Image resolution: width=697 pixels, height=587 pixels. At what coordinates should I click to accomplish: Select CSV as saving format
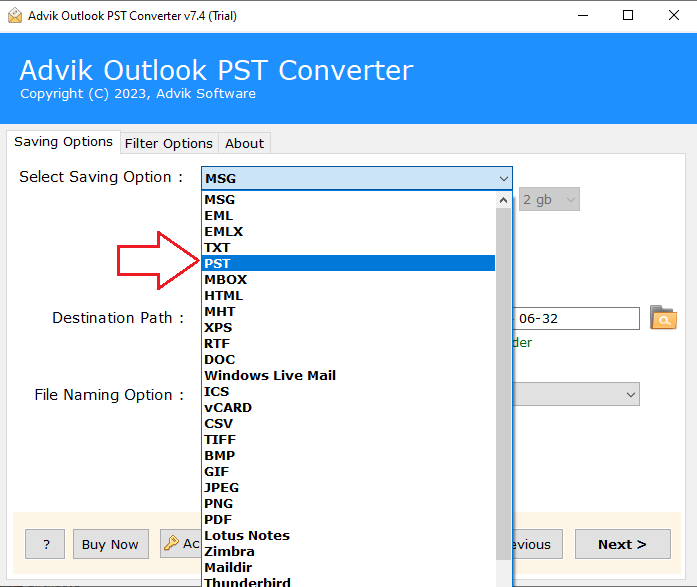348,423
